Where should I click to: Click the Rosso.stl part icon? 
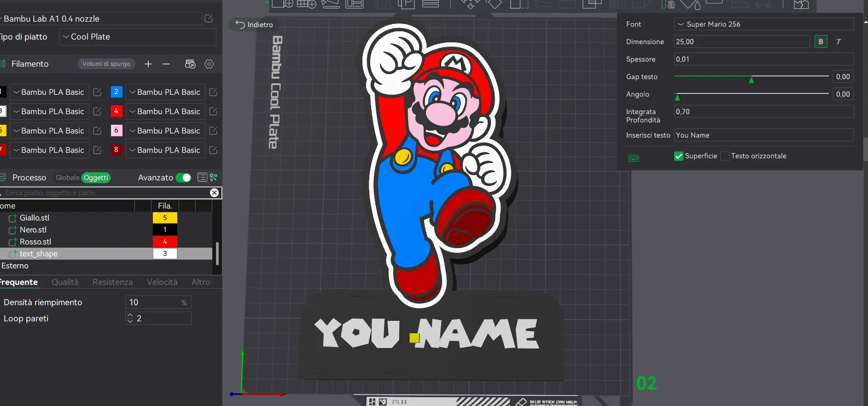13,242
